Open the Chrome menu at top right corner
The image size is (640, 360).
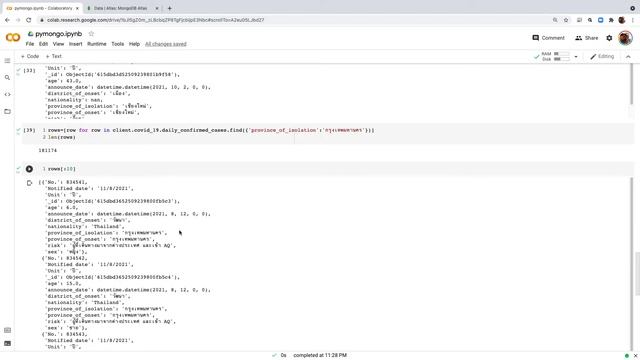[x=633, y=20]
